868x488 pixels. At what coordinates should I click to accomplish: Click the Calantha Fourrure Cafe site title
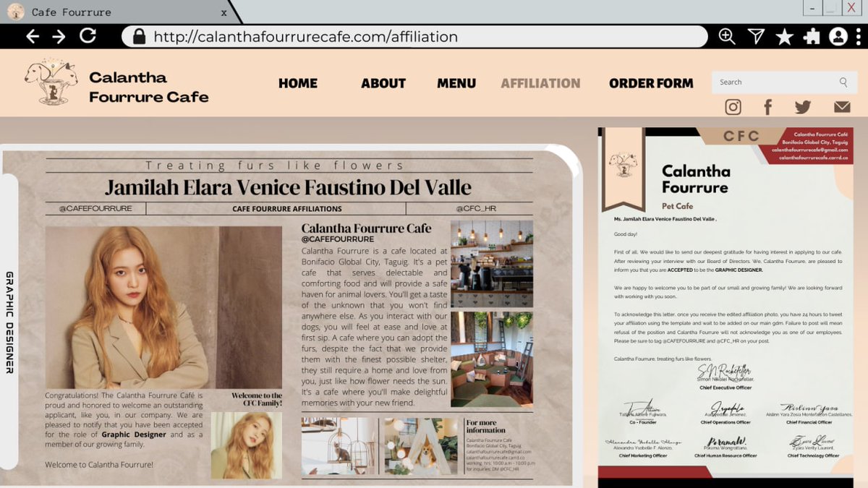coord(148,87)
